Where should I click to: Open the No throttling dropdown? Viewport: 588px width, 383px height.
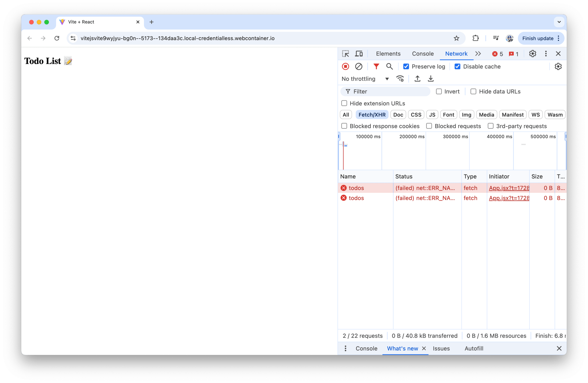pyautogui.click(x=365, y=79)
